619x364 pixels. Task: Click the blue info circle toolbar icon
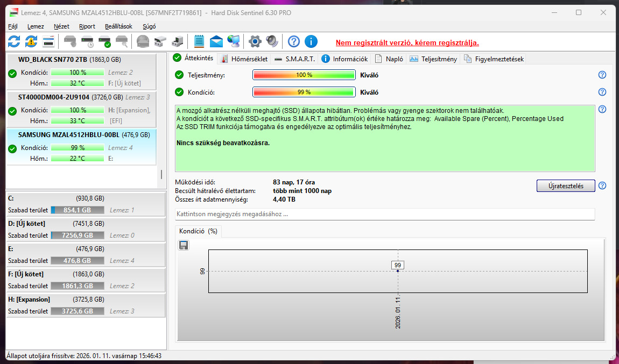pos(311,41)
